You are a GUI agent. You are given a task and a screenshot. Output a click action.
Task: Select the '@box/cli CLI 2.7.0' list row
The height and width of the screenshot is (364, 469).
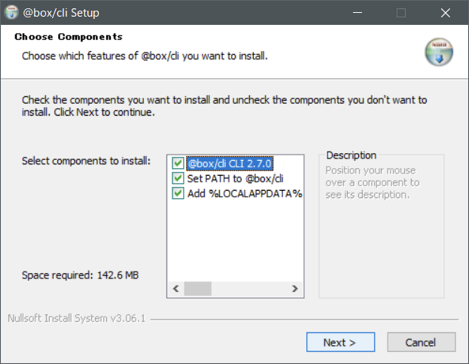click(230, 164)
